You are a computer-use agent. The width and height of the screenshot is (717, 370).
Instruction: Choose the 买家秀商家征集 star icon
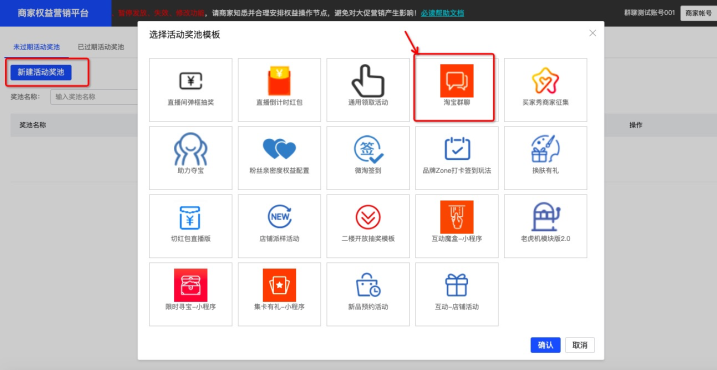[546, 81]
